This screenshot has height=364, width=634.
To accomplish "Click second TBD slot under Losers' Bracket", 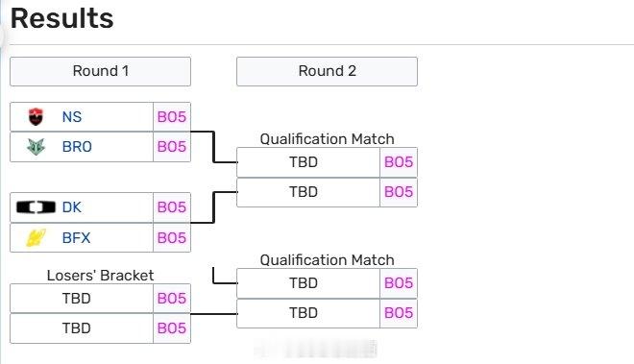I will pos(82,328).
